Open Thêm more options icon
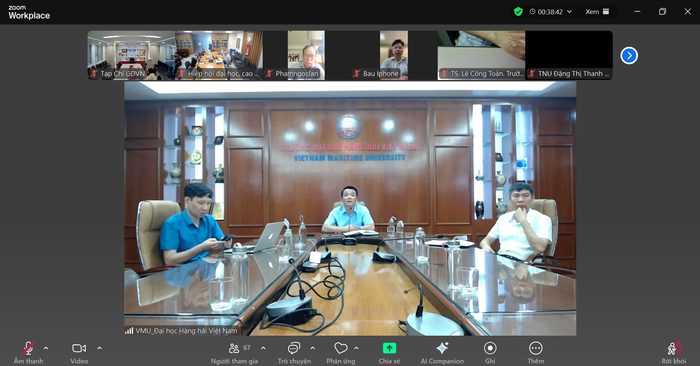The height and width of the screenshot is (366, 700). pyautogui.click(x=535, y=348)
